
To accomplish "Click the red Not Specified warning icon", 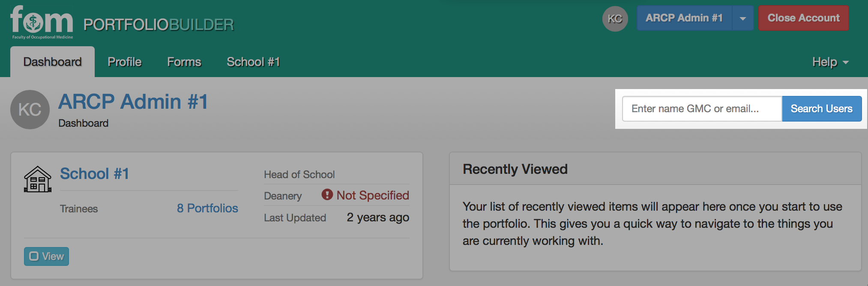I will click(x=327, y=195).
